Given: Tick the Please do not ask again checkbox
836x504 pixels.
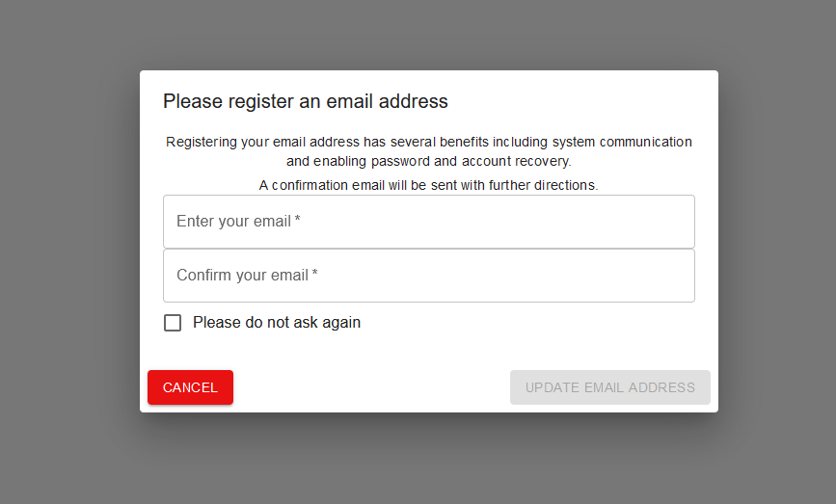Looking at the screenshot, I should 173,323.
